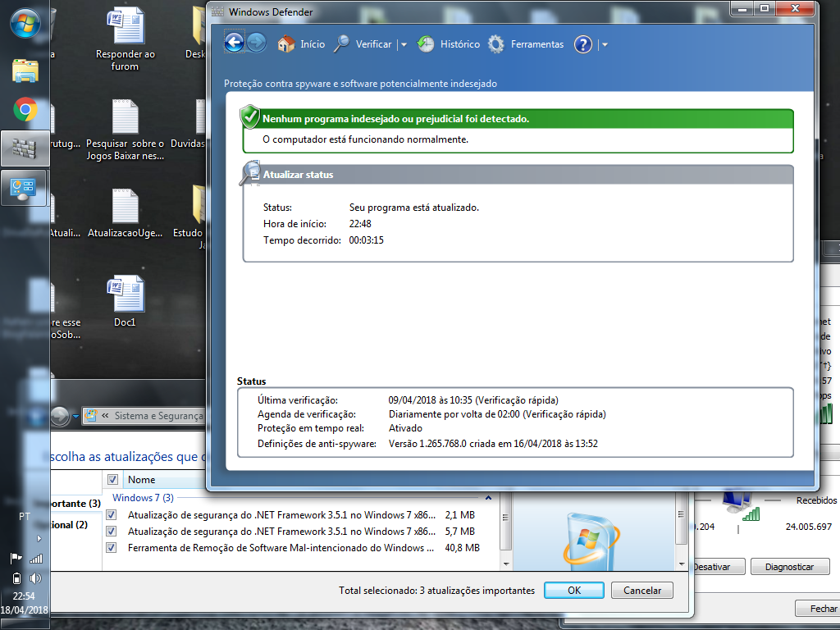Select the 'Responder ao furom' desktop document
The height and width of the screenshot is (630, 840).
[x=126, y=39]
